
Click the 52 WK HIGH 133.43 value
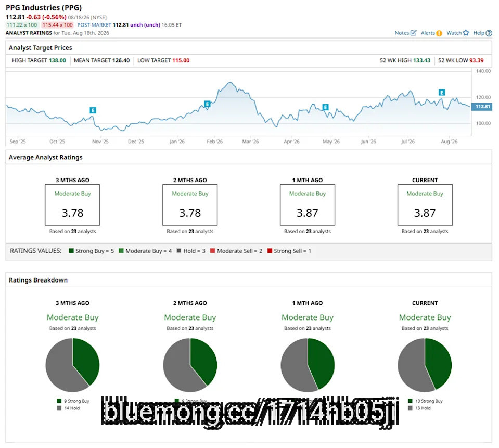421,60
